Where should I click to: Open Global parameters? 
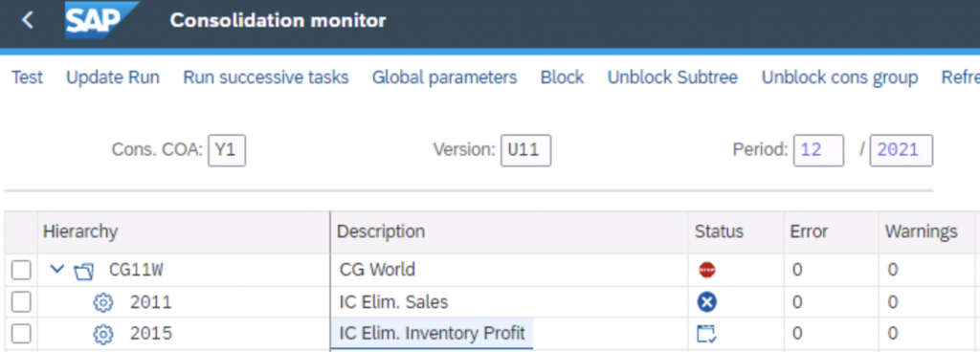click(444, 77)
